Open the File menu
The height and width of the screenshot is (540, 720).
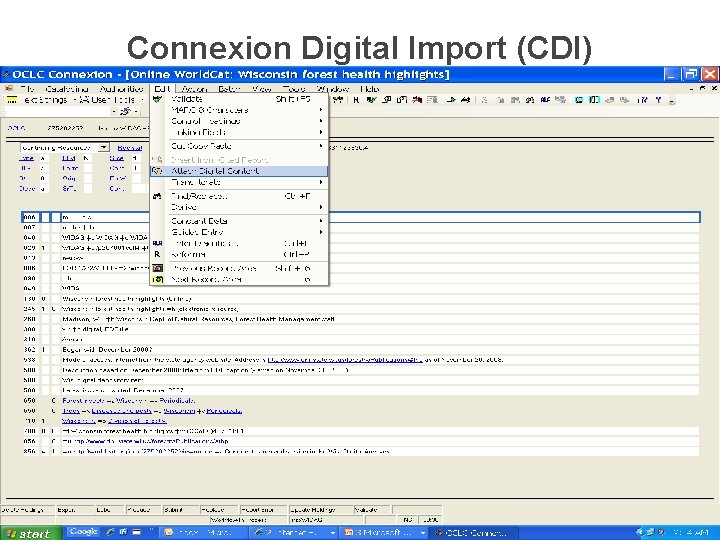(x=27, y=89)
